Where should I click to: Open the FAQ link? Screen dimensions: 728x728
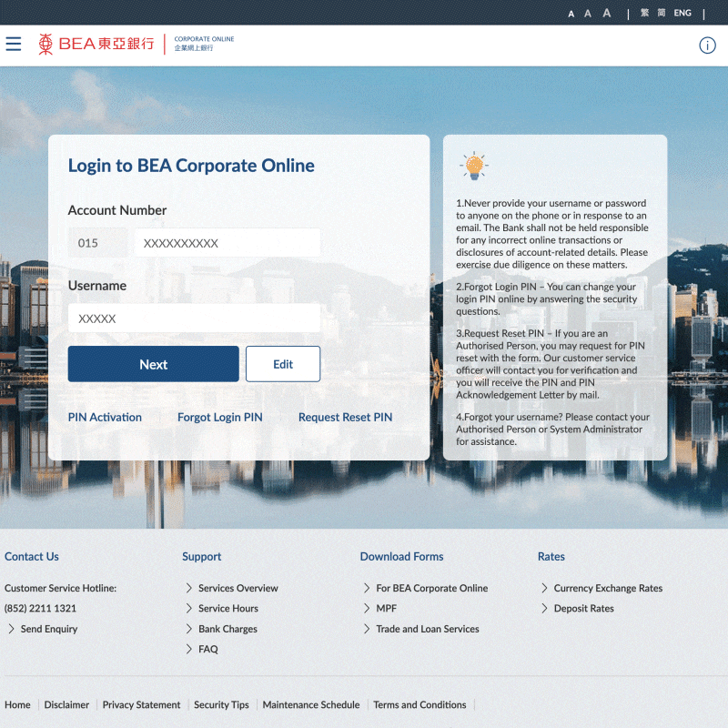(x=208, y=649)
